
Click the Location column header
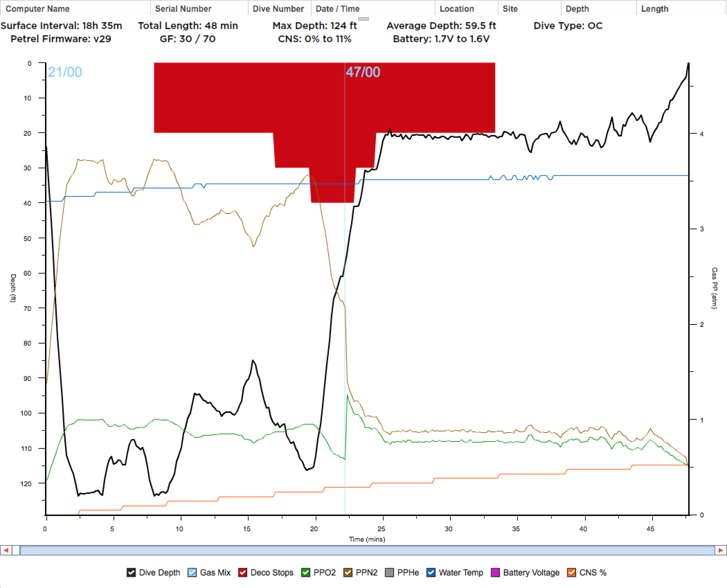457,9
